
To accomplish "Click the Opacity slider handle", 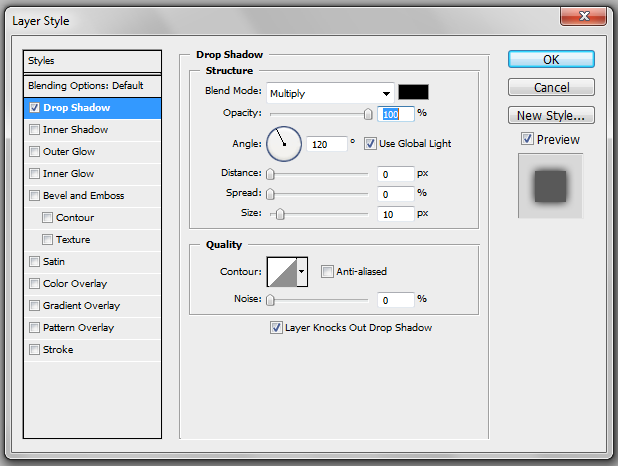I will click(368, 114).
